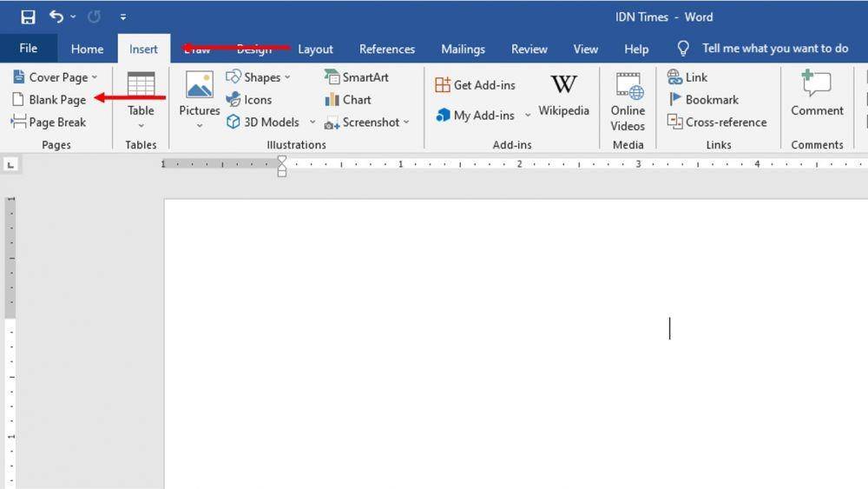Insert Online Videos

coord(628,102)
